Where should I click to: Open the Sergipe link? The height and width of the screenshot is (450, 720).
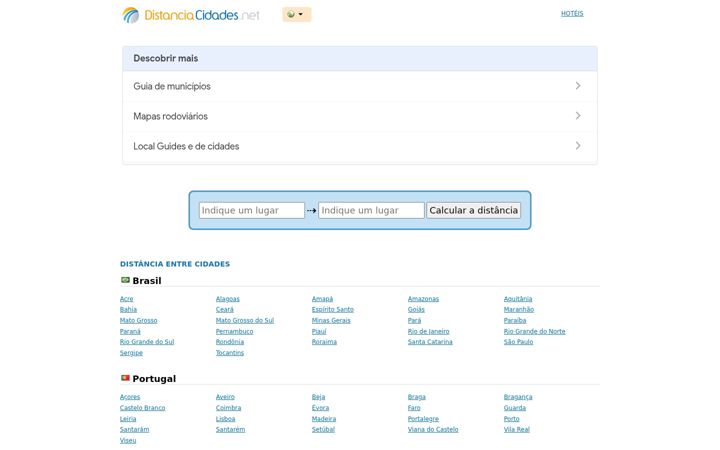(131, 353)
